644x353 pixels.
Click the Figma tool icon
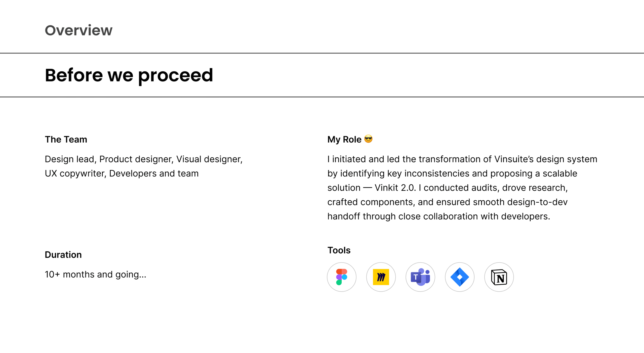[342, 277]
